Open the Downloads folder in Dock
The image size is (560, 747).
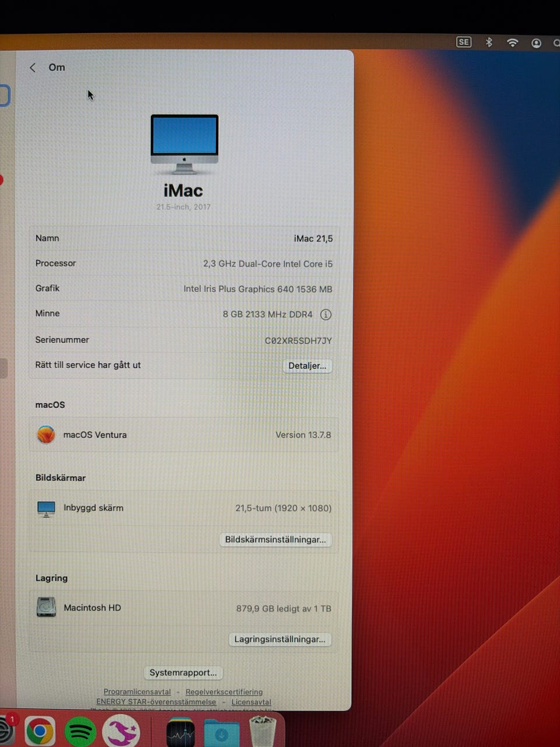tap(222, 732)
